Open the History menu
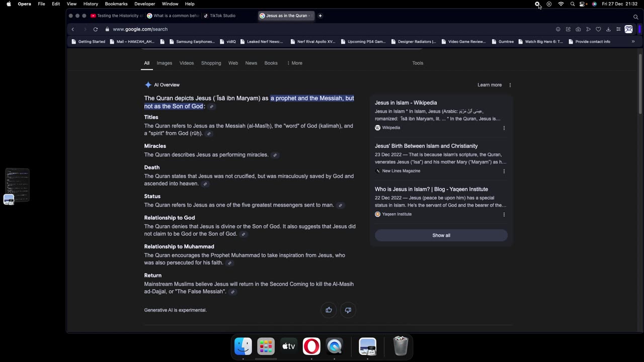Screen dimensions: 644x362 click(x=91, y=4)
